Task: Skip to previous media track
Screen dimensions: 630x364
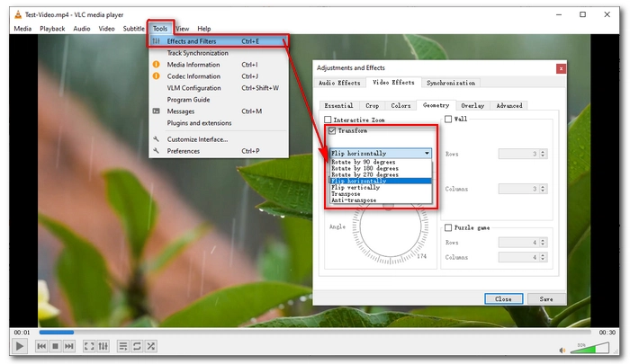Action: click(x=41, y=346)
